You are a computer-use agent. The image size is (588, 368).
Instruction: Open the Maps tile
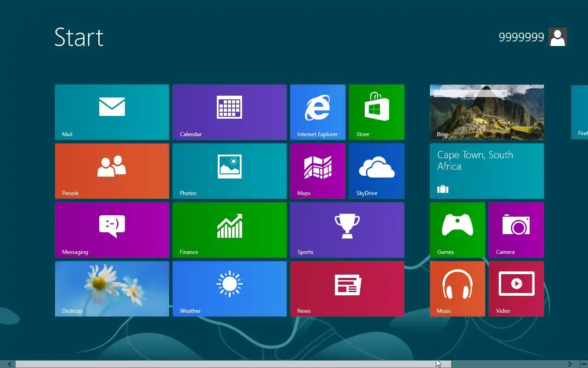tap(318, 171)
